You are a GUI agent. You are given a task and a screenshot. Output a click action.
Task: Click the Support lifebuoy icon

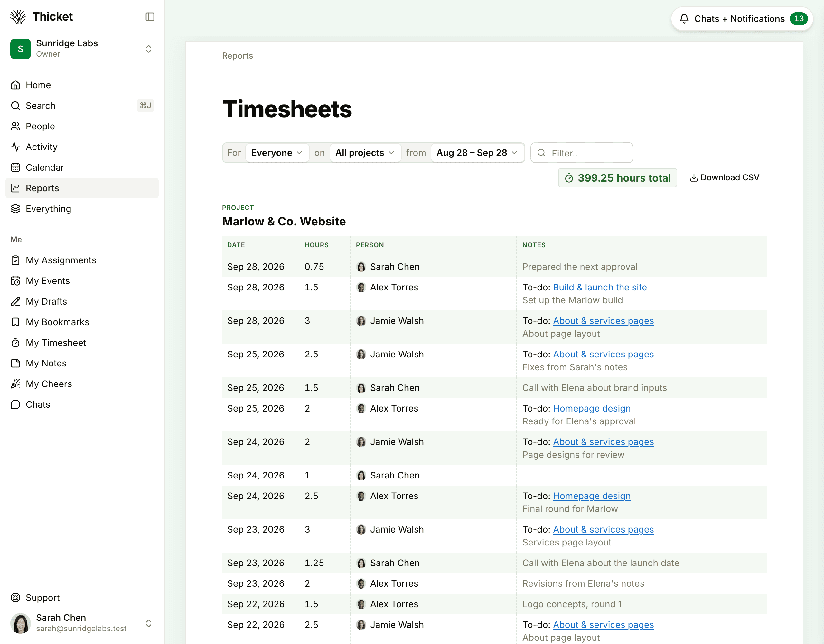[x=15, y=598]
